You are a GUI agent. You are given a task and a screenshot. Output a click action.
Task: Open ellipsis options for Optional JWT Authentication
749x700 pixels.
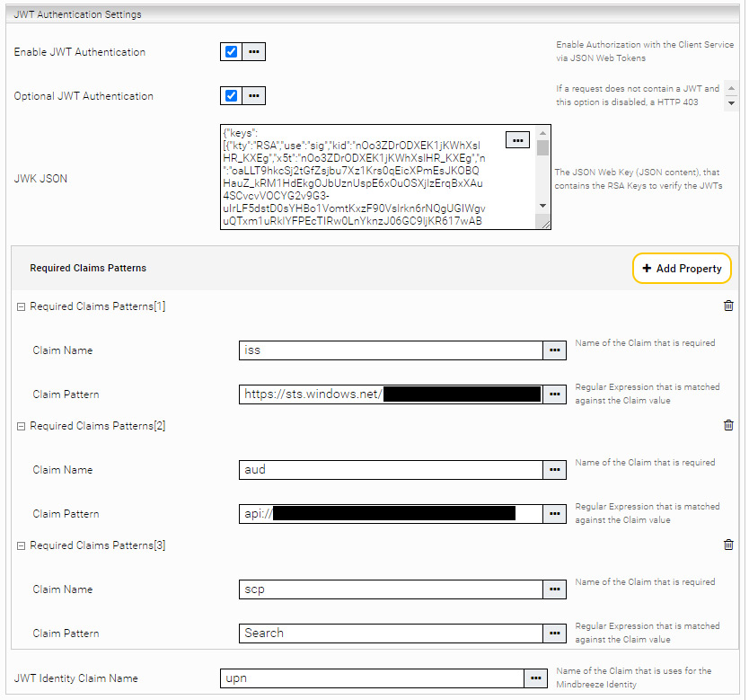[x=253, y=95]
